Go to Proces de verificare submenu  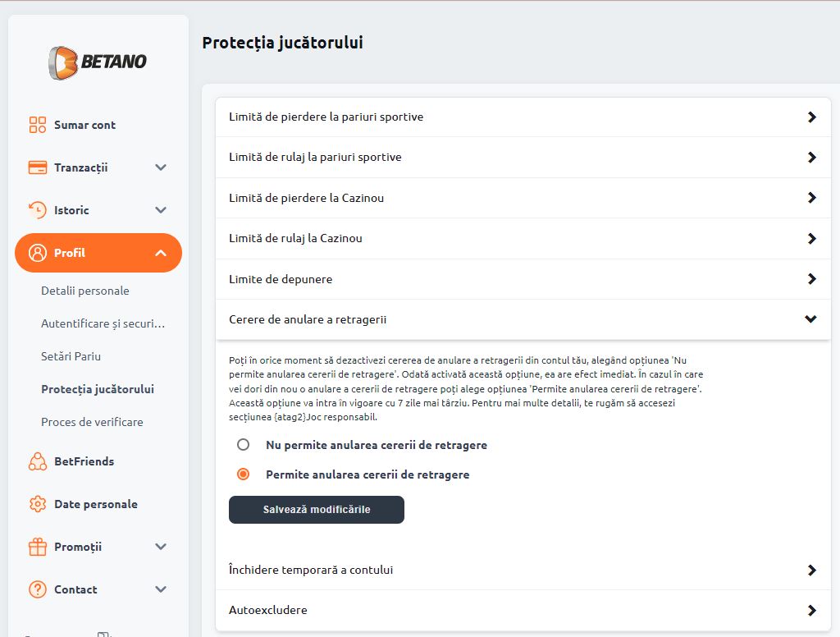(x=92, y=422)
